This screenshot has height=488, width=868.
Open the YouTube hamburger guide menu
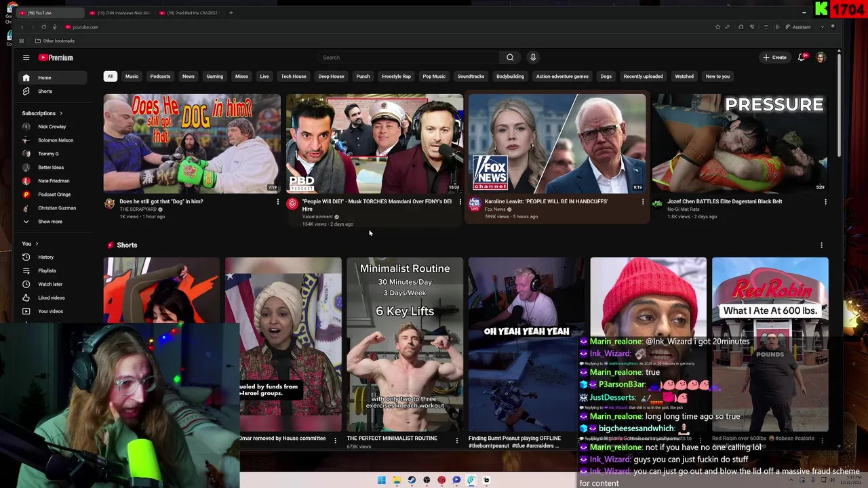coord(26,58)
